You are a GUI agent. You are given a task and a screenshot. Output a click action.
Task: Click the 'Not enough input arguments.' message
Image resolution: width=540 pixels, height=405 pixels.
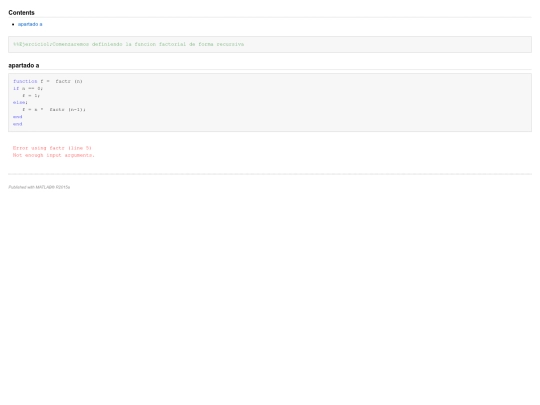point(53,155)
